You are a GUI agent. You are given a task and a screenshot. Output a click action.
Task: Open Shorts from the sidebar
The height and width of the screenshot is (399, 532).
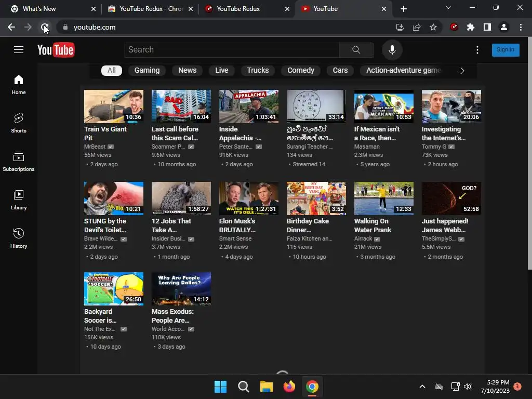[x=19, y=123]
